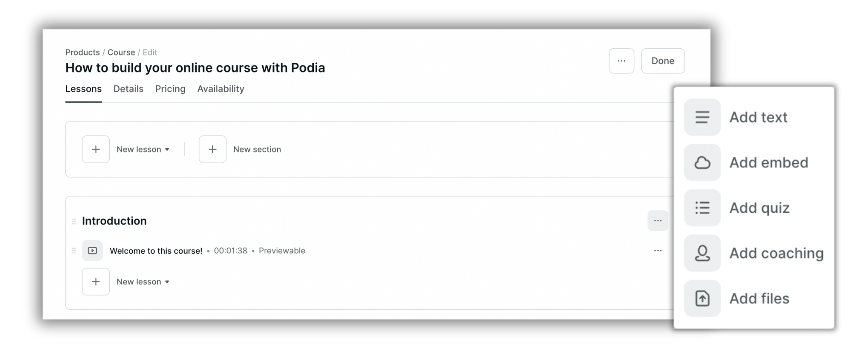Expand New lesson dropdown under Introduction
The image size is (868, 347).
pos(167,282)
